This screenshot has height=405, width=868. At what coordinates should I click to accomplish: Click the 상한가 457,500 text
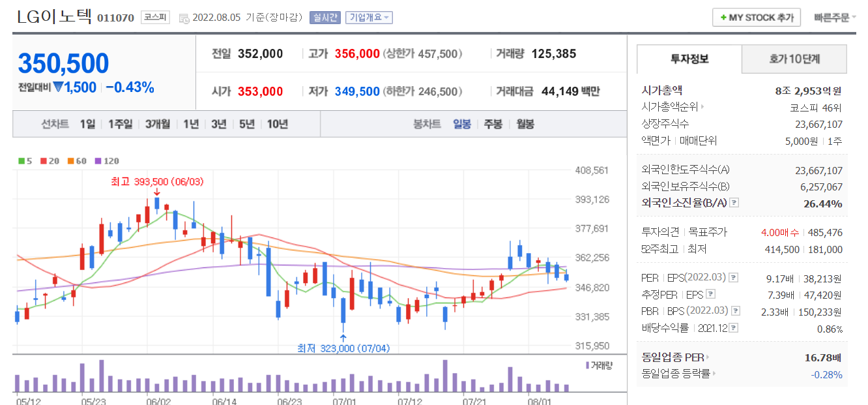pyautogui.click(x=423, y=54)
